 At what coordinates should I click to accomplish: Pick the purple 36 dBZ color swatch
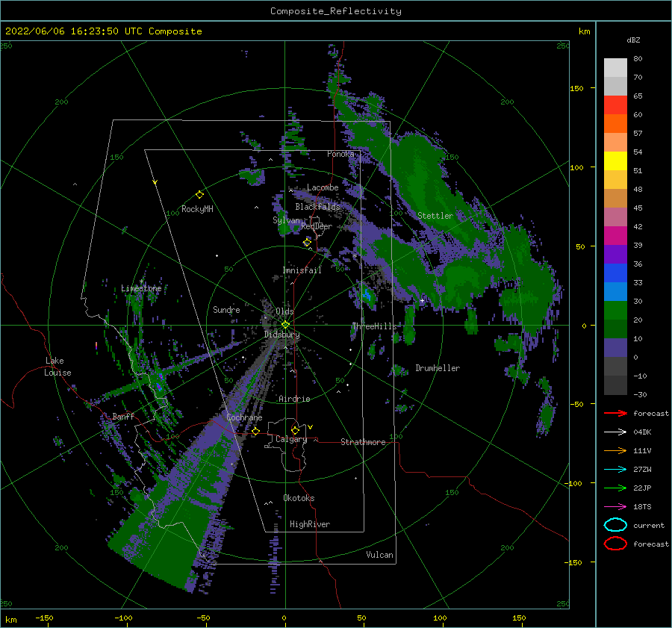pyautogui.click(x=615, y=255)
